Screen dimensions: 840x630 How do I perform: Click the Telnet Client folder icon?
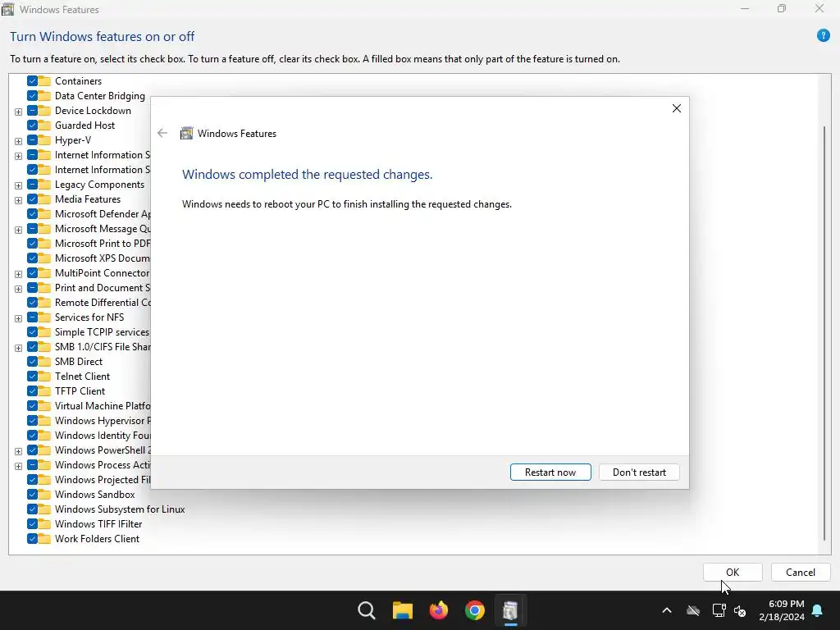[x=44, y=377]
